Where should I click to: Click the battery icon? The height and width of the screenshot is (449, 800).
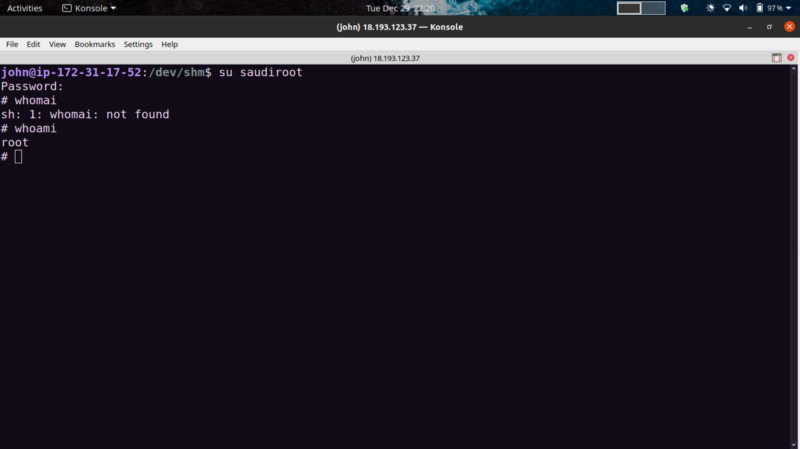click(x=760, y=8)
